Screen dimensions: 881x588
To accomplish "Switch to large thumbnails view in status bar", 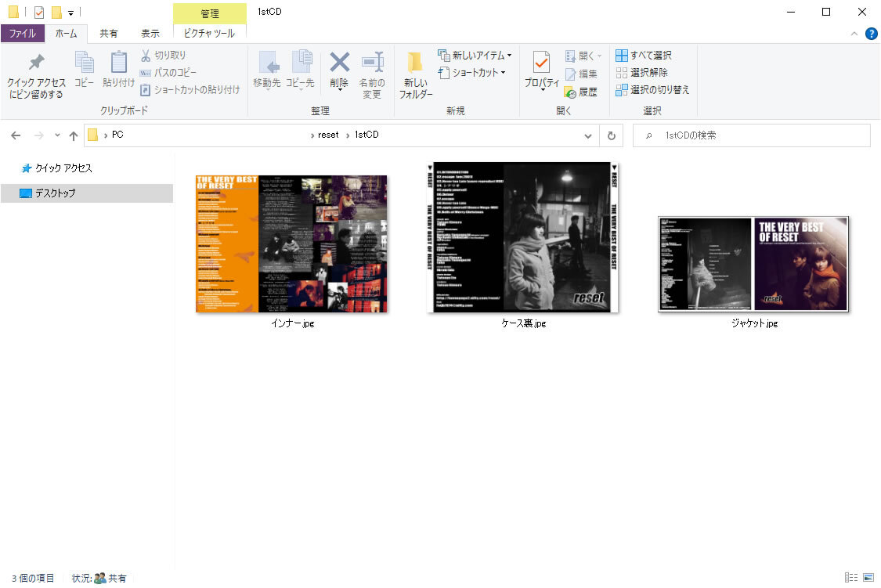I will coord(867,578).
